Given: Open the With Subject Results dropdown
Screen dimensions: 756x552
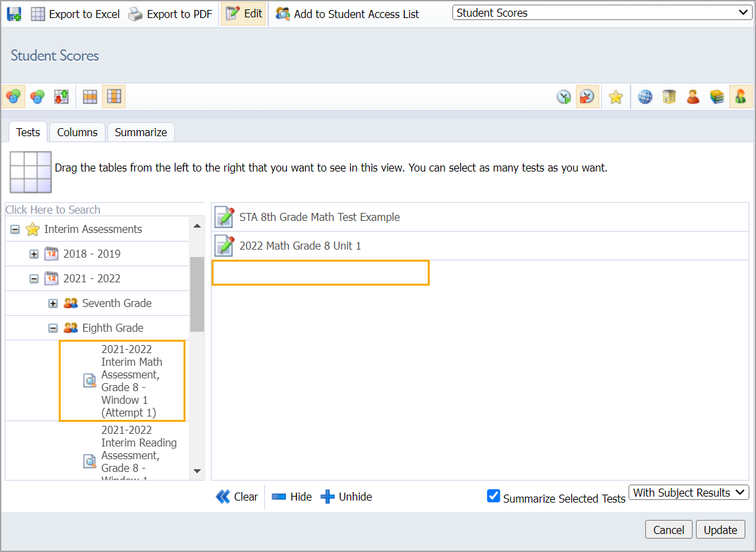Looking at the screenshot, I should pos(689,493).
